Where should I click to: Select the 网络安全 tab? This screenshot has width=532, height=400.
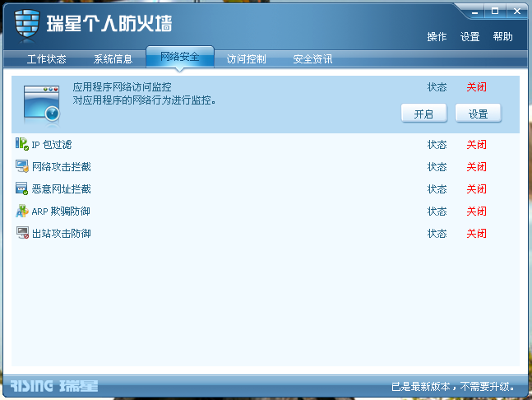pyautogui.click(x=180, y=57)
